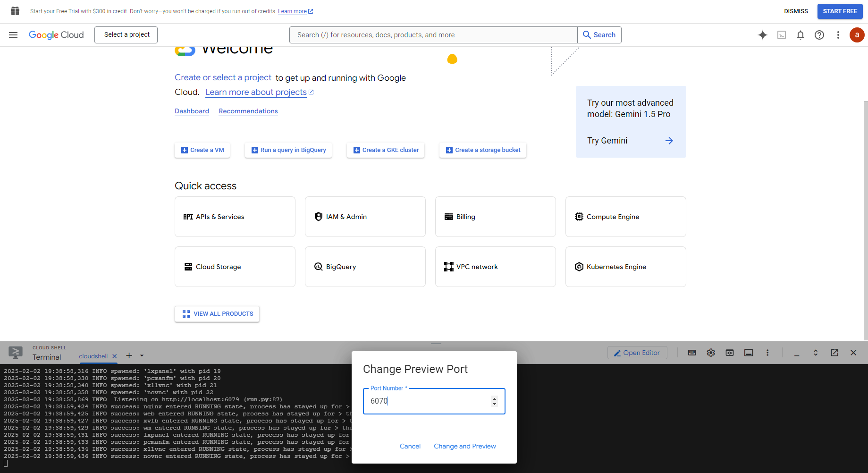Viewport: 868px width, 473px height.
Task: Click the page vertical scrollbar
Action: pyautogui.click(x=865, y=220)
